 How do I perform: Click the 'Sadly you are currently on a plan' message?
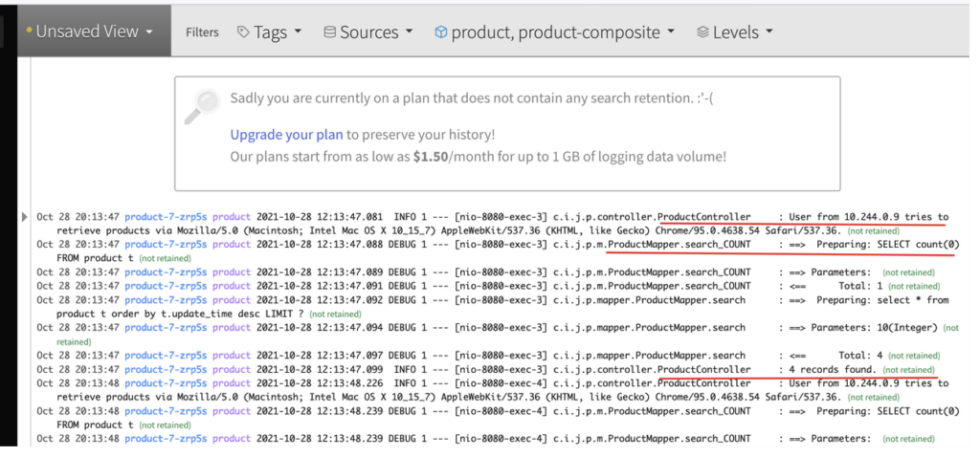tap(471, 98)
